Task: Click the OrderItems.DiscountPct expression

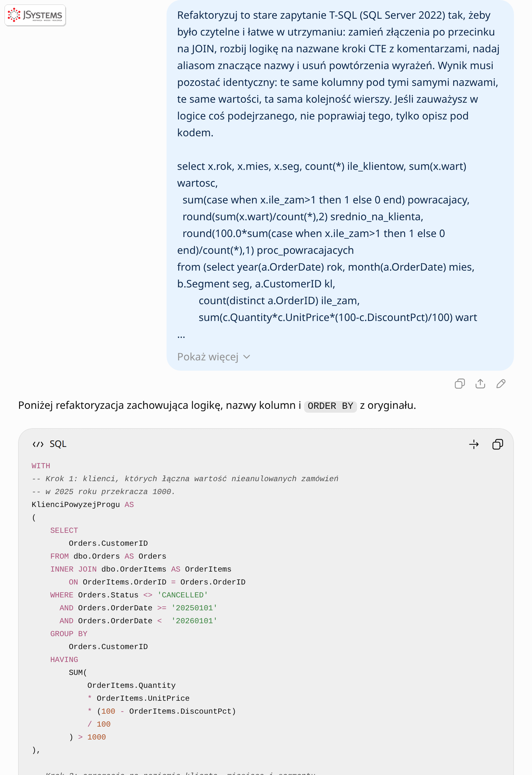Action: click(x=162, y=711)
